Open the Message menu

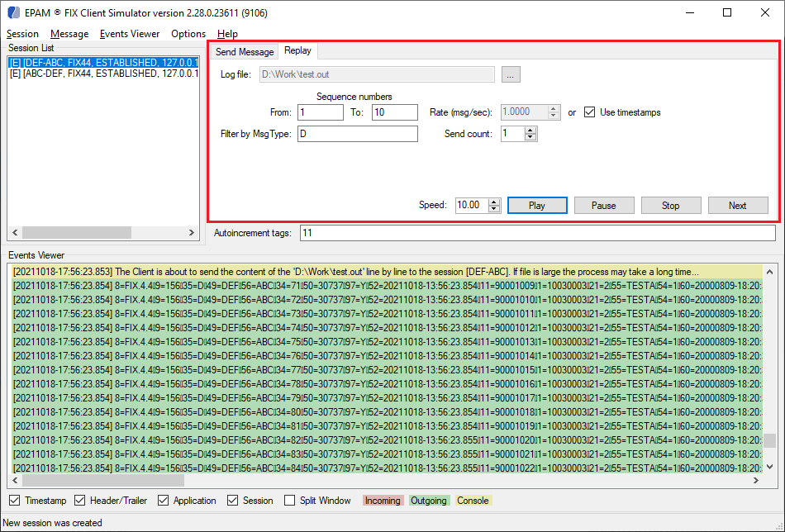point(69,34)
